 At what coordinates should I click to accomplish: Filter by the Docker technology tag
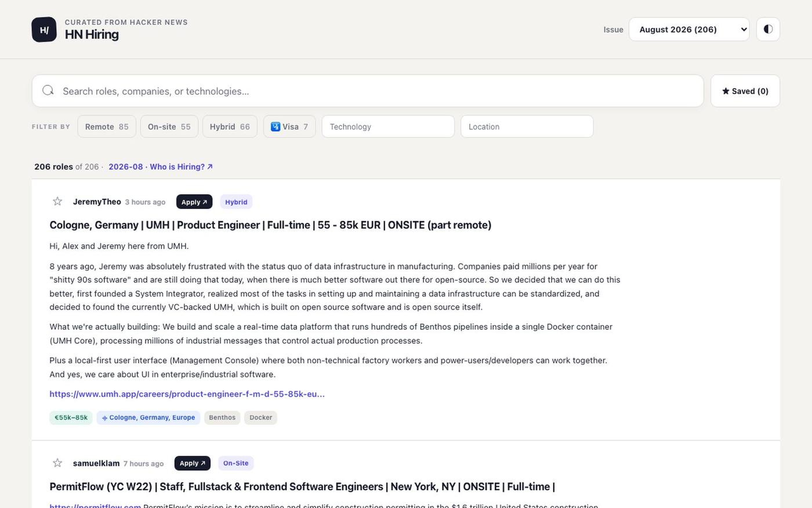261,417
